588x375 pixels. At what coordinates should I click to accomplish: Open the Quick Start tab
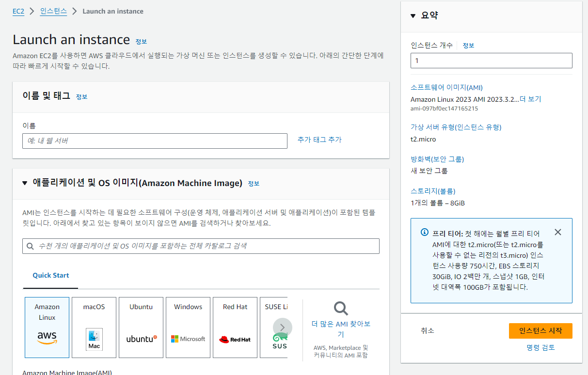(51, 275)
